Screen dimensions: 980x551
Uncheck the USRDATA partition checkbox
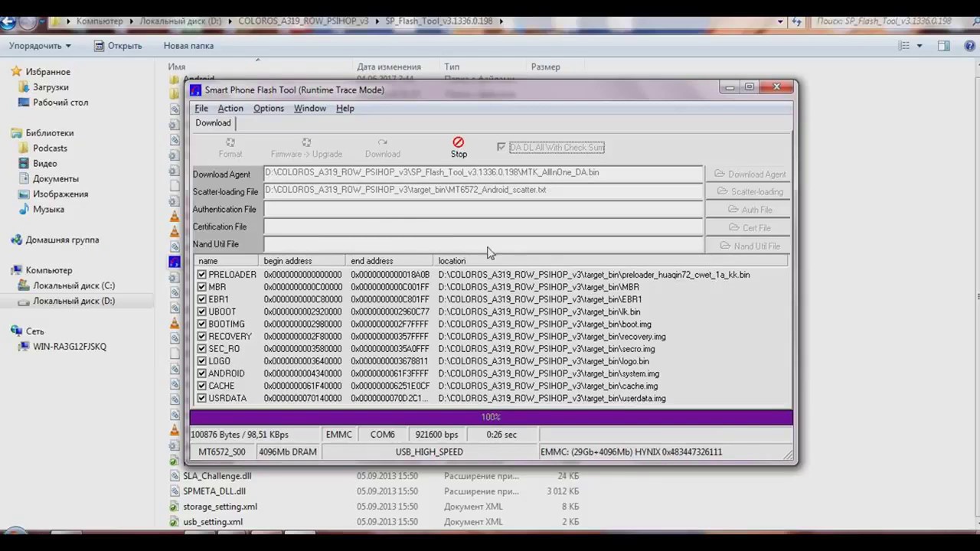202,398
